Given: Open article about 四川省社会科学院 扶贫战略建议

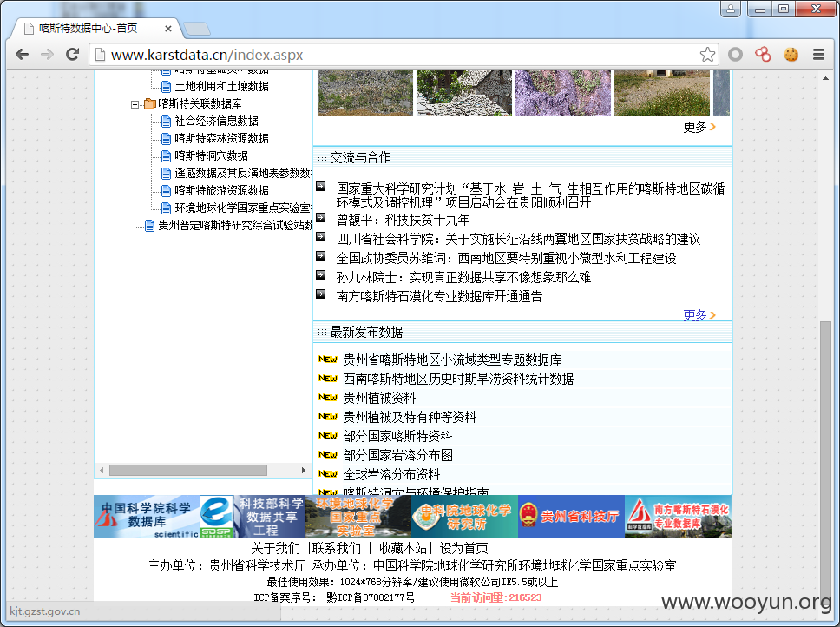Looking at the screenshot, I should pos(518,239).
